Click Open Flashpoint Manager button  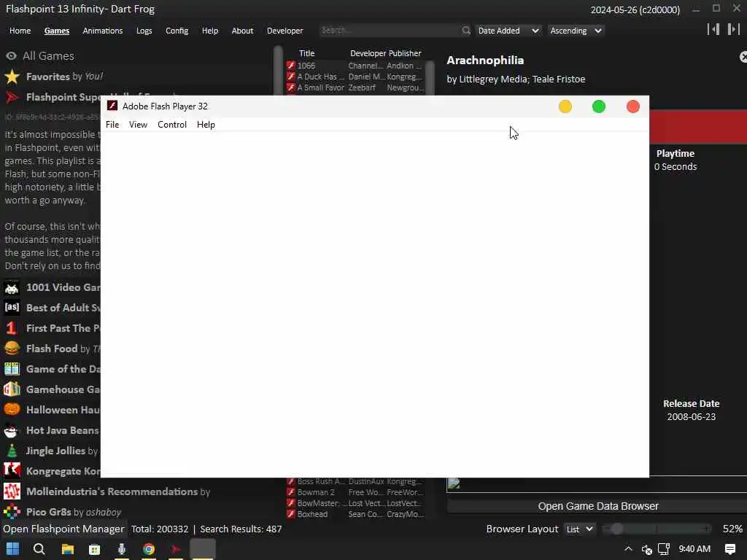pyautogui.click(x=63, y=529)
